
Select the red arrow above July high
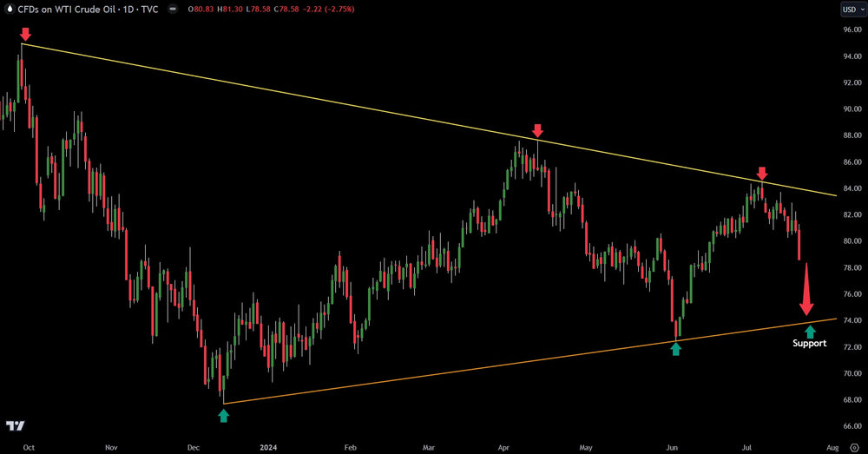pyautogui.click(x=762, y=174)
